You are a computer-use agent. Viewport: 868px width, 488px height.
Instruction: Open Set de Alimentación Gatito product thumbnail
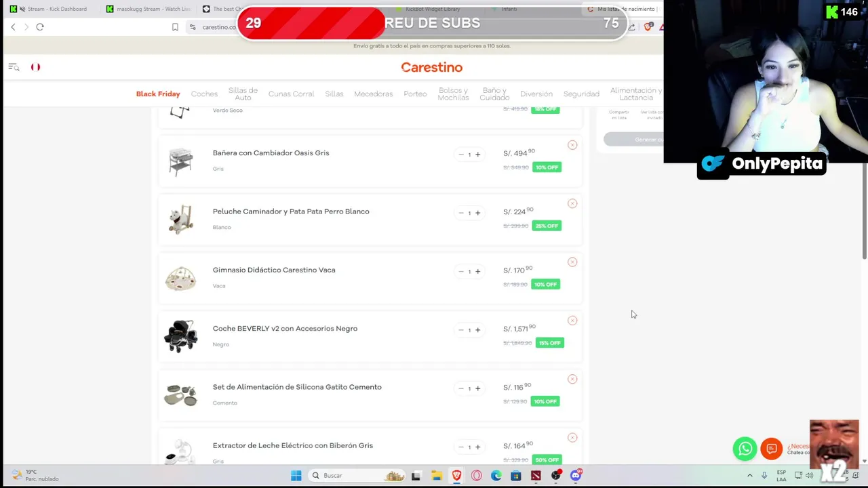pyautogui.click(x=180, y=394)
